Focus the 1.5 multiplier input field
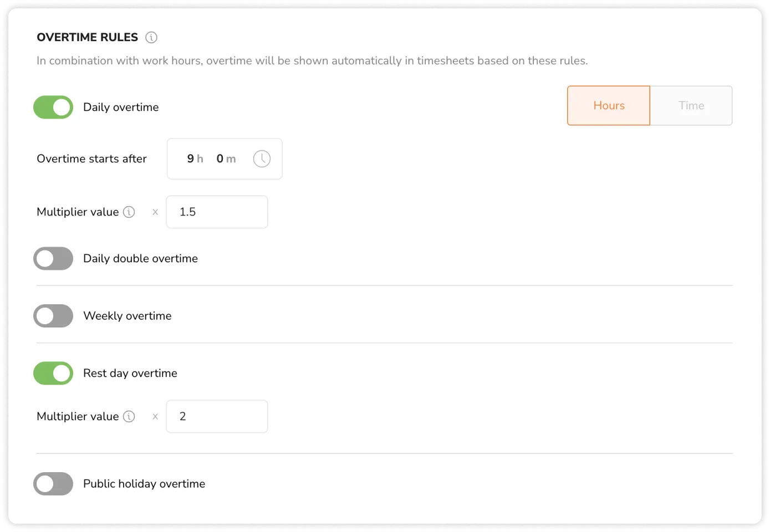This screenshot has width=770, height=532. click(217, 212)
